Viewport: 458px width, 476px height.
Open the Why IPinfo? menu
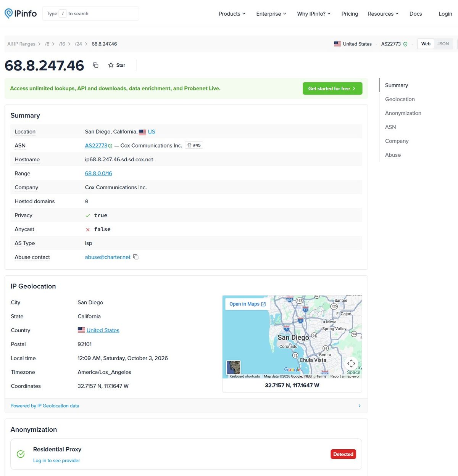pos(314,14)
